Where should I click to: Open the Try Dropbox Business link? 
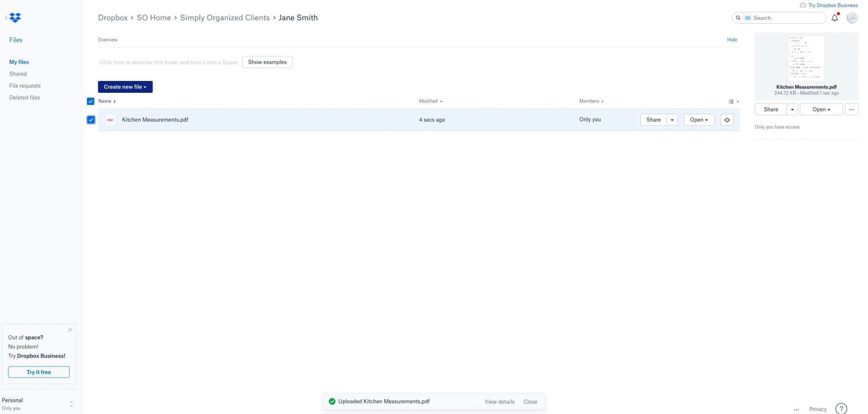pyautogui.click(x=832, y=5)
